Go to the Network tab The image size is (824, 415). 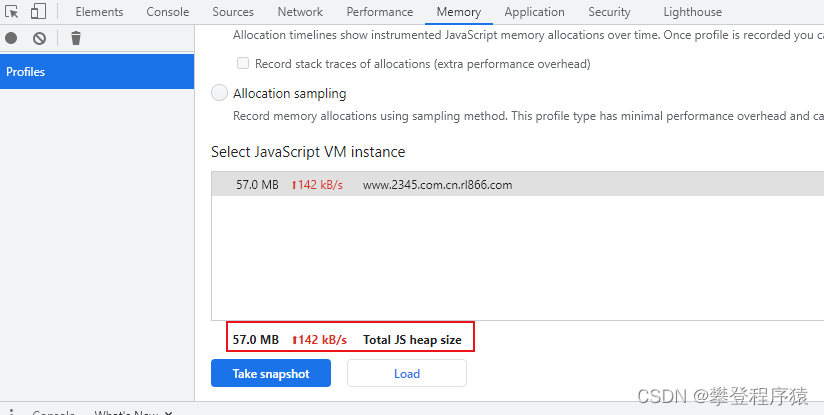(300, 12)
